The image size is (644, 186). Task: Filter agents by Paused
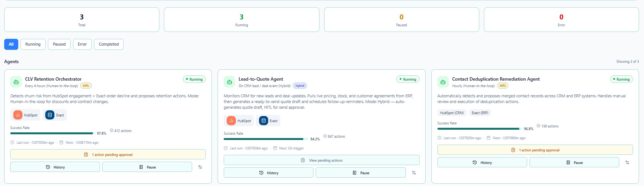[x=59, y=44]
